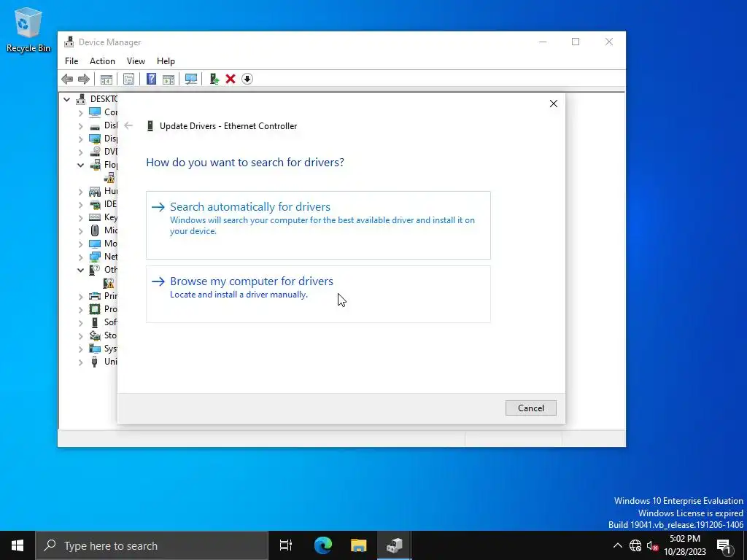This screenshot has height=560, width=747.
Task: Click the muted volume tray icon
Action: pos(652,545)
